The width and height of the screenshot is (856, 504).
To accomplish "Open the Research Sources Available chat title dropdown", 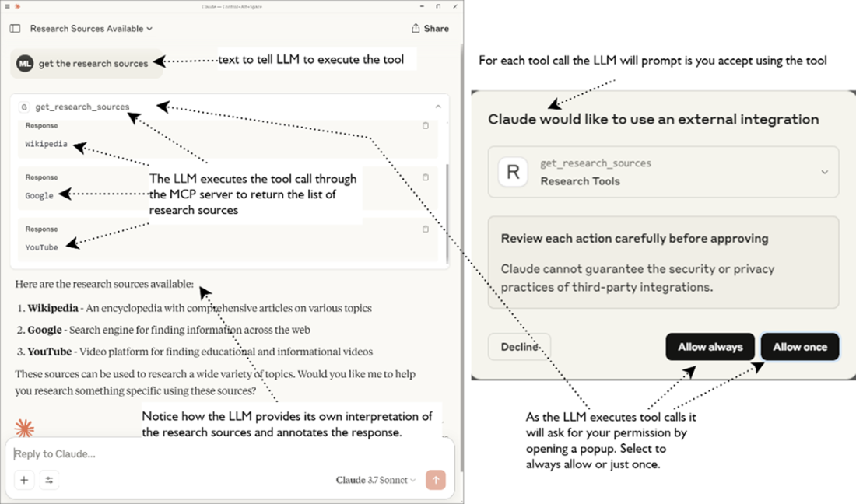I will 91,29.
